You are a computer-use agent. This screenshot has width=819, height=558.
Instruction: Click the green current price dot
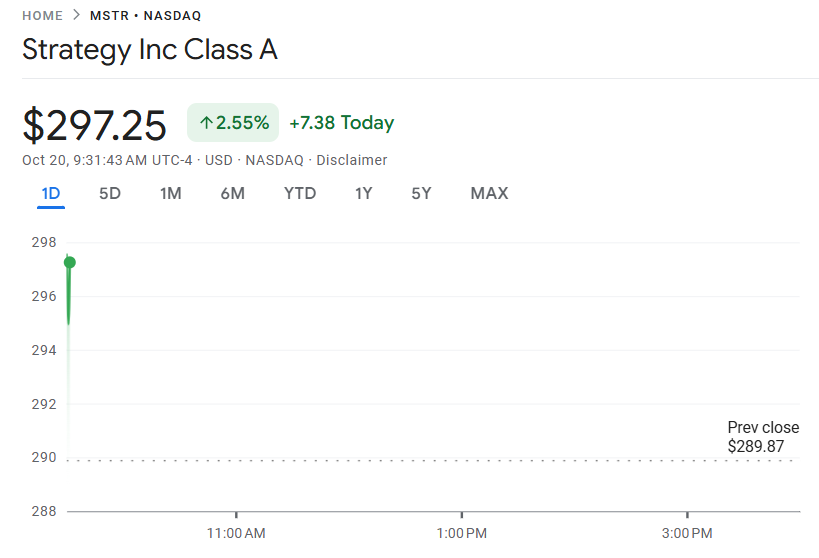point(69,262)
